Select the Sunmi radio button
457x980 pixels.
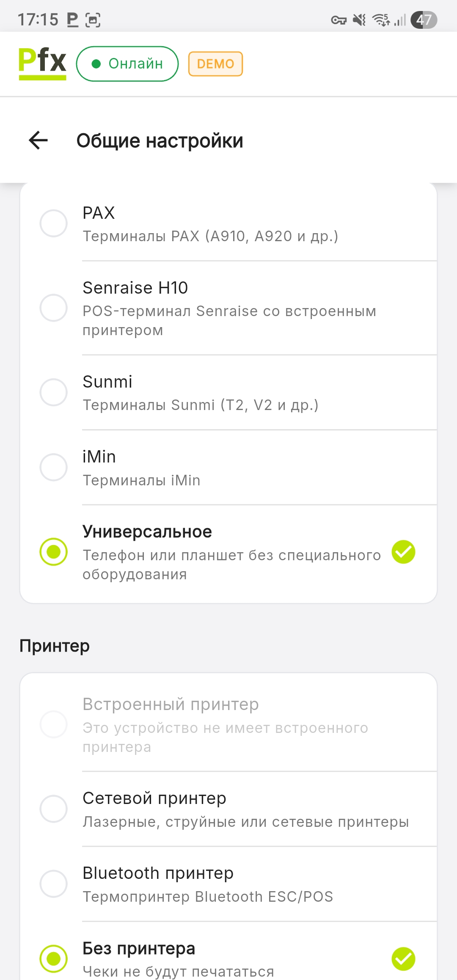[x=54, y=392]
